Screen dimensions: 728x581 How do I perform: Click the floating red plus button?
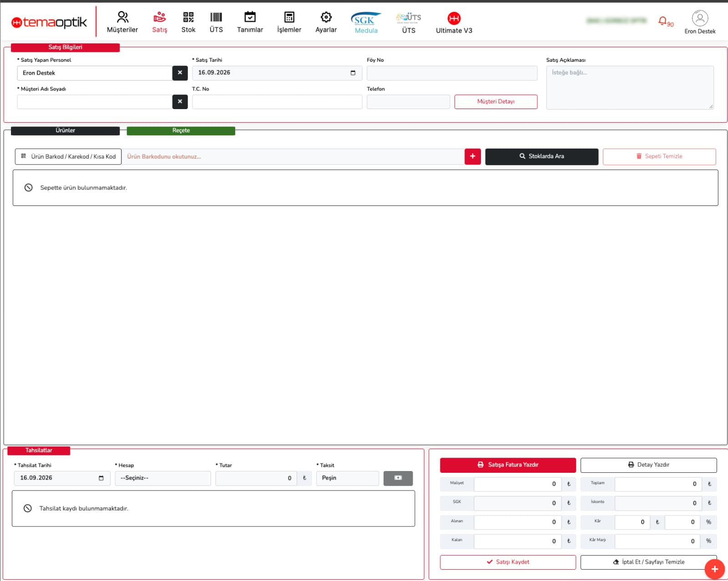pyautogui.click(x=714, y=569)
